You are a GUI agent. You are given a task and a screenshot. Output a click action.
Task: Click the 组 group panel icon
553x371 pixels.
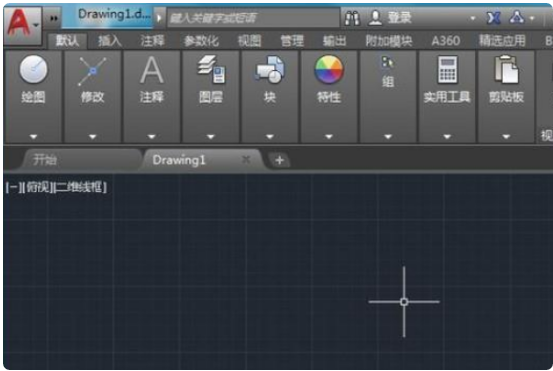[388, 62]
